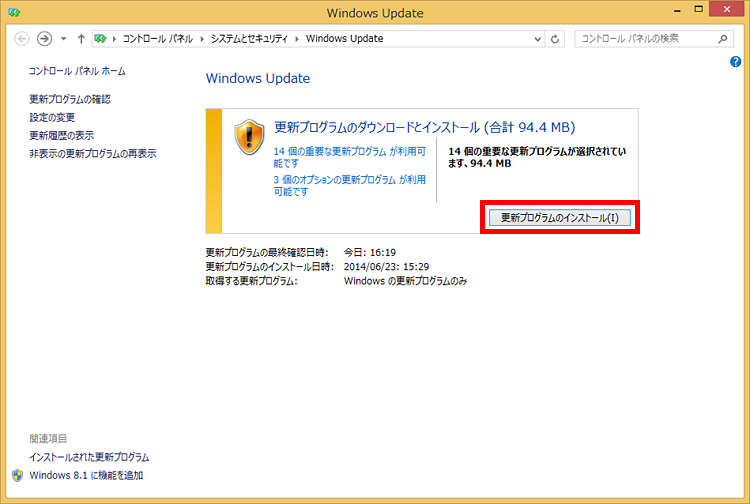Open the 14 個の重要な更新プログラム link
The height and width of the screenshot is (504, 750).
point(349,157)
